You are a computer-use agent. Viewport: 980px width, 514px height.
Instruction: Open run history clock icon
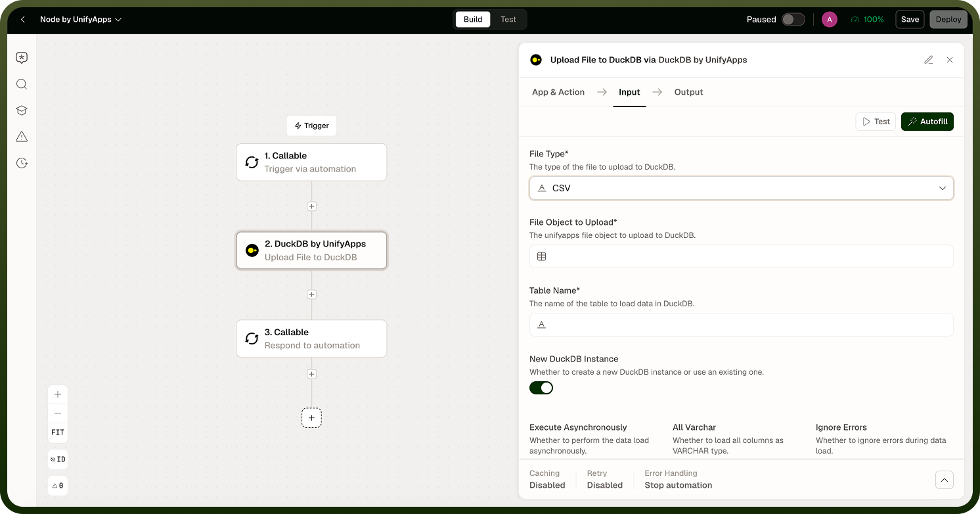pyautogui.click(x=22, y=163)
